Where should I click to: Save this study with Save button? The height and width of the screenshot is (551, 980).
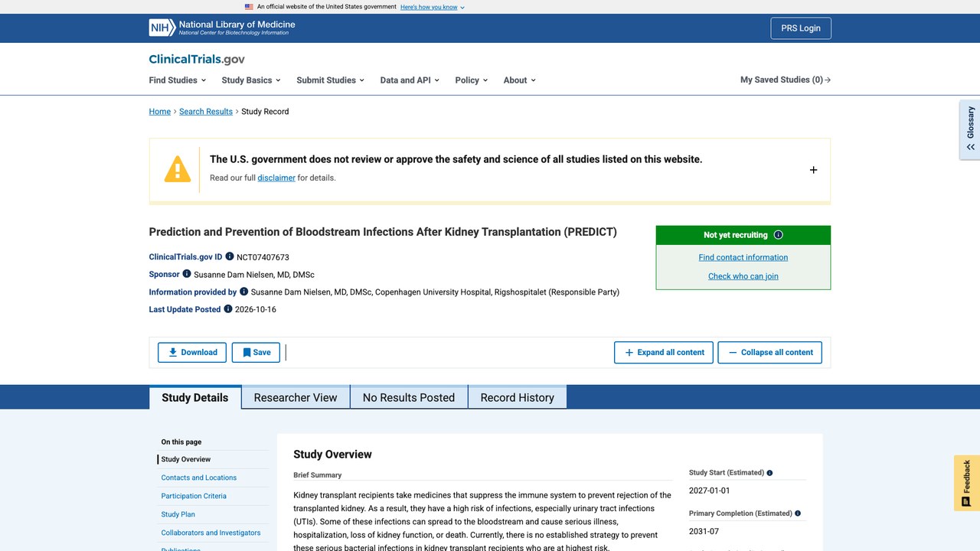coord(256,352)
